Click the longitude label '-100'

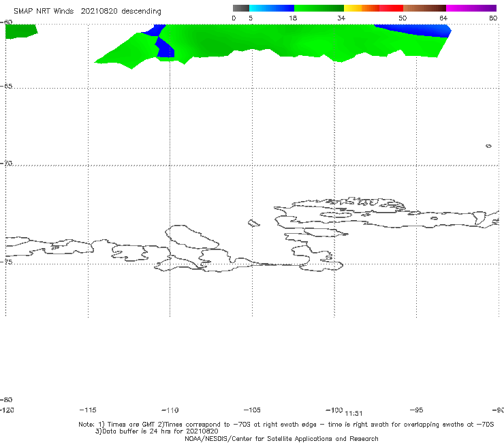tap(334, 410)
